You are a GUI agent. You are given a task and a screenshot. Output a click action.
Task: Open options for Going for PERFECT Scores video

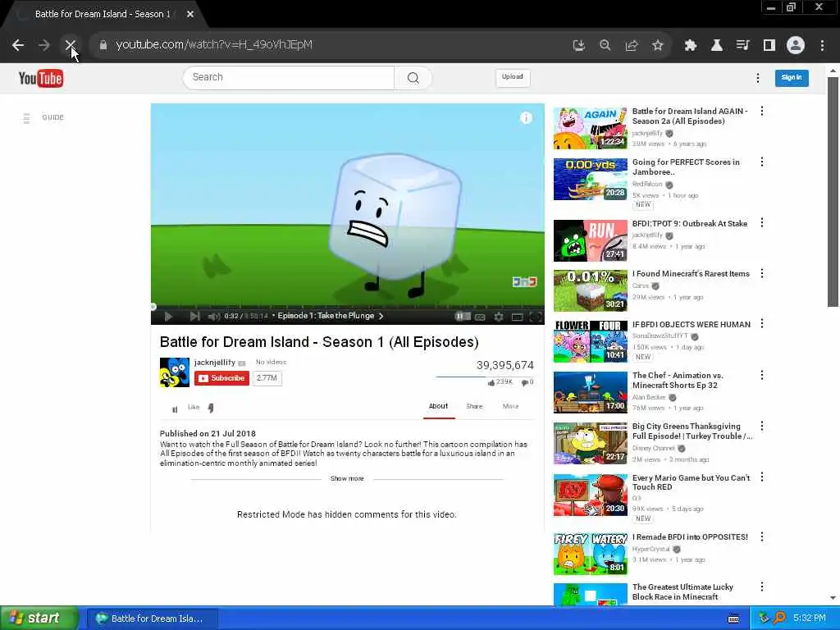tap(762, 162)
